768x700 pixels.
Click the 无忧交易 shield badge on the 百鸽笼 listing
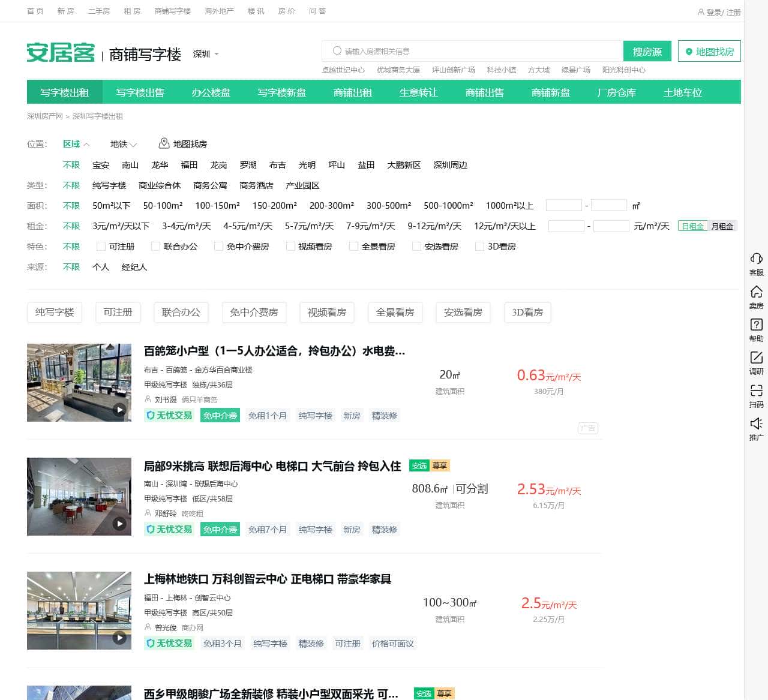169,415
